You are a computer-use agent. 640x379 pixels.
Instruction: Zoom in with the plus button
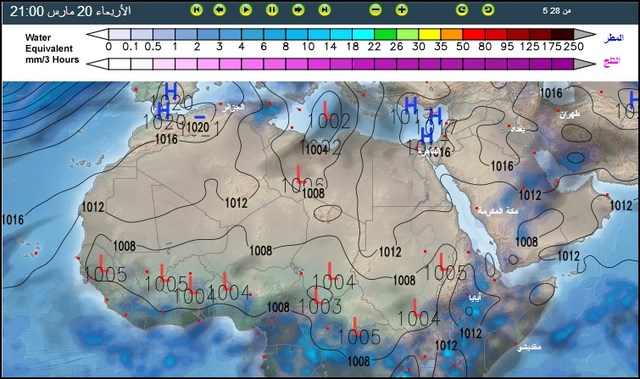402,10
